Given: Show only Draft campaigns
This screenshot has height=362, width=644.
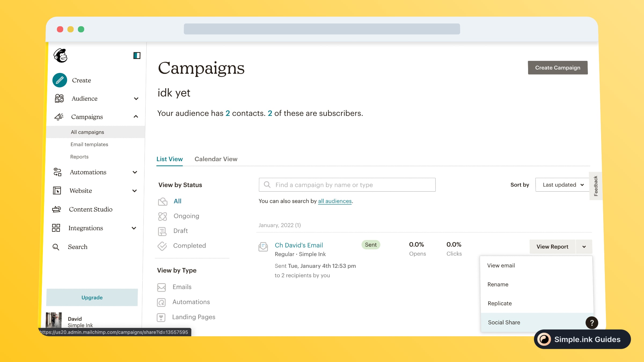Looking at the screenshot, I should point(180,231).
